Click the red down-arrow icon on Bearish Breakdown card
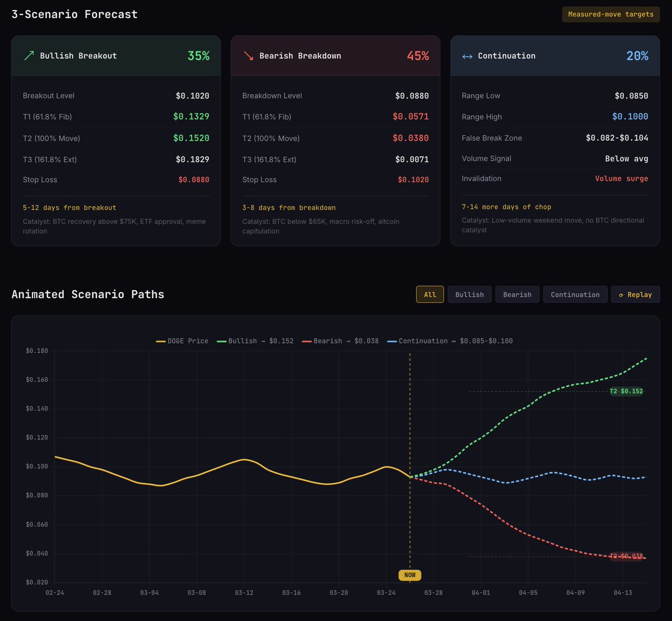The width and height of the screenshot is (672, 621). [x=248, y=55]
